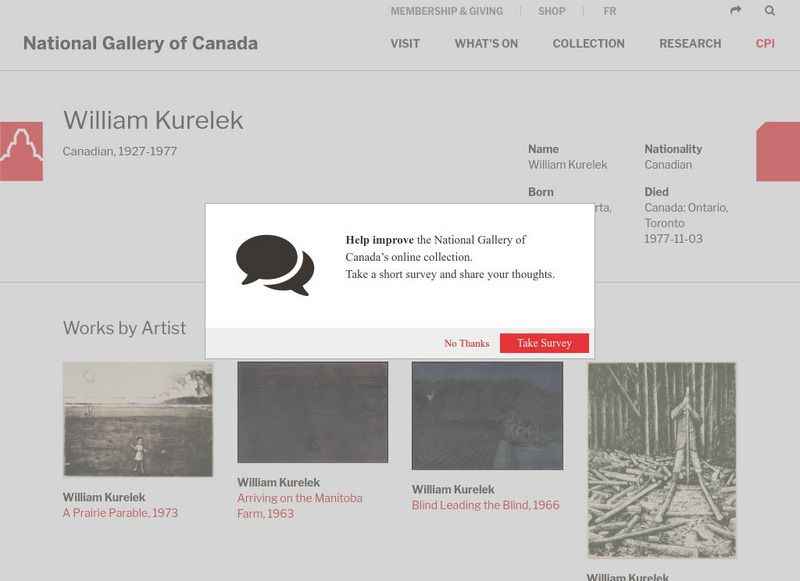
Task: Visit the SHOP link
Action: tap(551, 12)
